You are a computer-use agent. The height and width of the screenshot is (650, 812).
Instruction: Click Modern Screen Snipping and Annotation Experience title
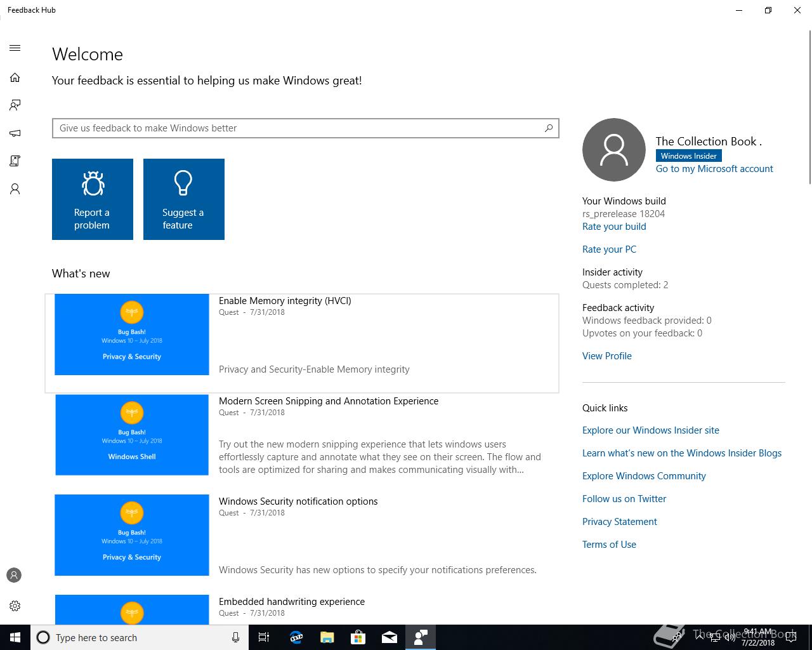tap(329, 401)
